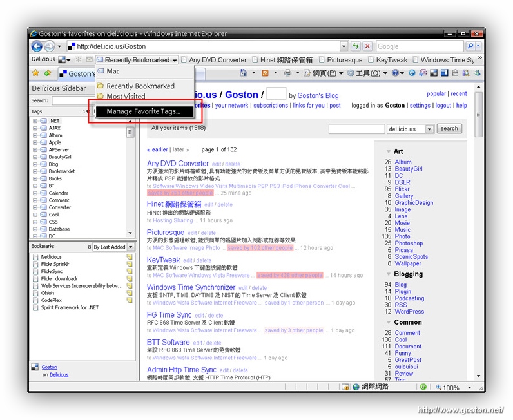Select Flickr Sprinklr bookmark in sidebar
The width and height of the screenshot is (513, 420).
55,264
